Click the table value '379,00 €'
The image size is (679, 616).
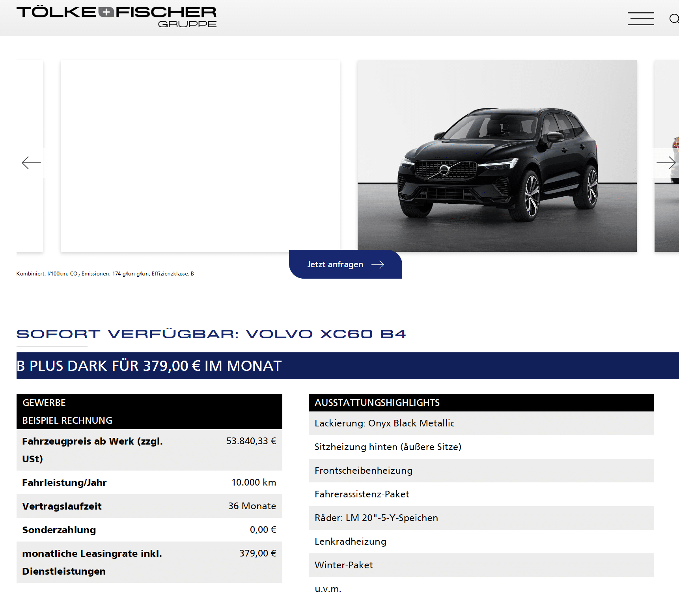[x=258, y=553]
